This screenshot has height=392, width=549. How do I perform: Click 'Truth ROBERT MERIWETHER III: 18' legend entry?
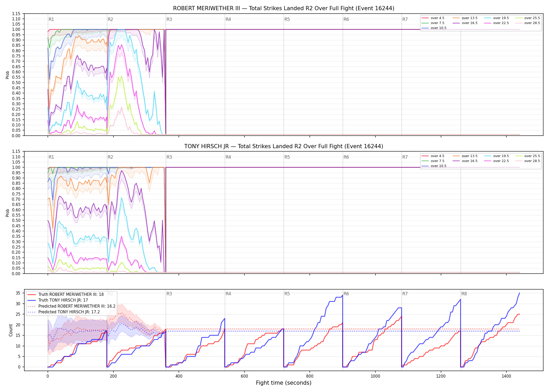(66, 295)
